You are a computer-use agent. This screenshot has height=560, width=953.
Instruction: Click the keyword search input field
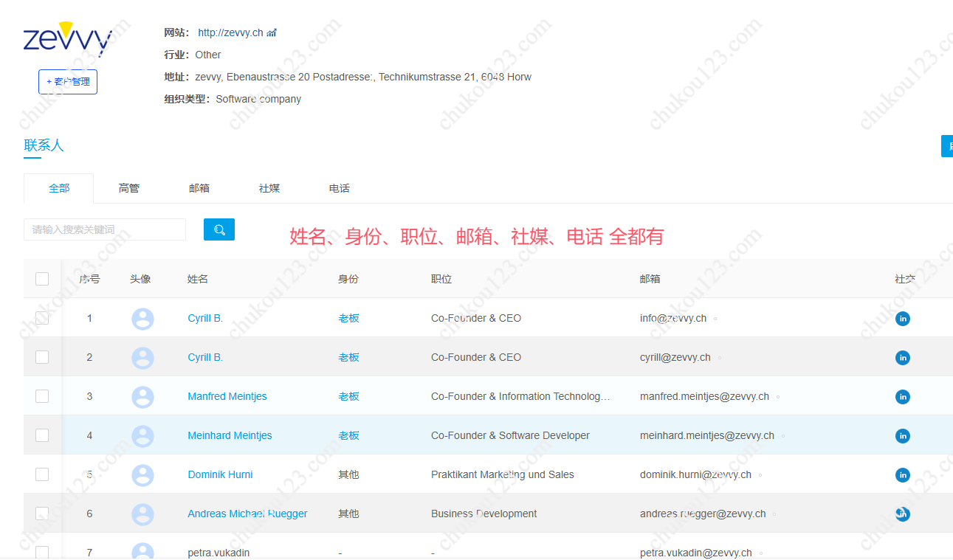[105, 229]
